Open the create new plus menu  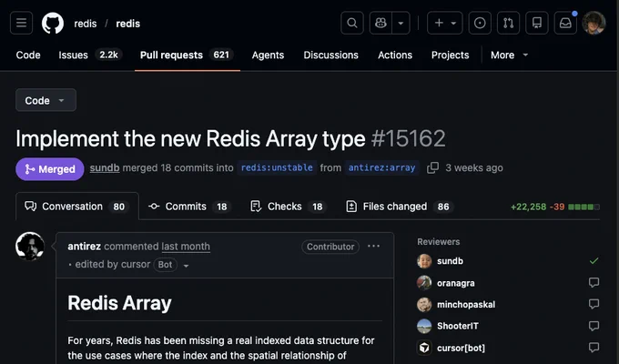pos(445,23)
